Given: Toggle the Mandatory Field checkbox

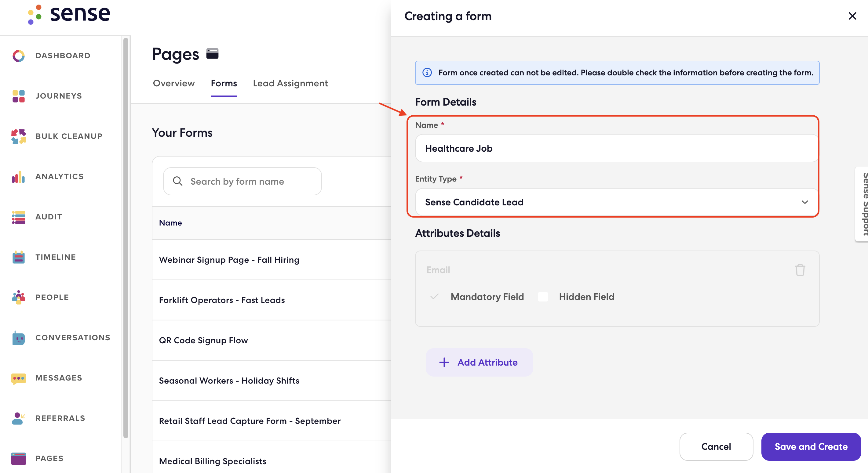Looking at the screenshot, I should pos(434,297).
